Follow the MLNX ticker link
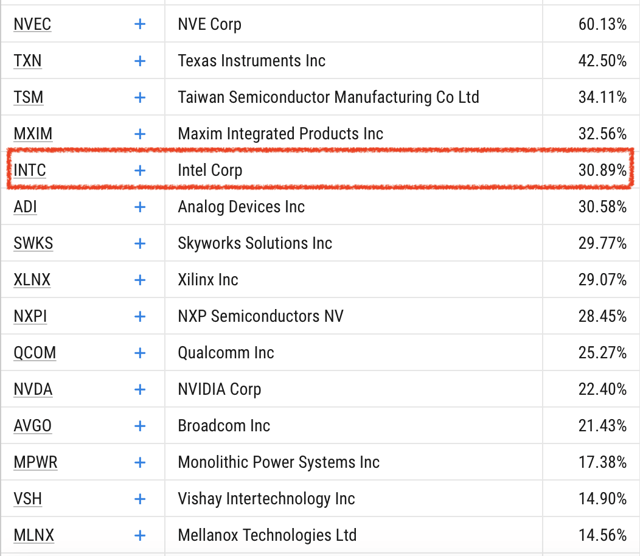 coord(33,535)
